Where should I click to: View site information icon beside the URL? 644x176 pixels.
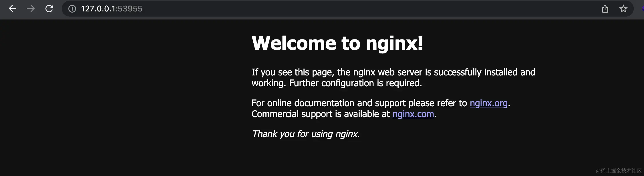[72, 9]
